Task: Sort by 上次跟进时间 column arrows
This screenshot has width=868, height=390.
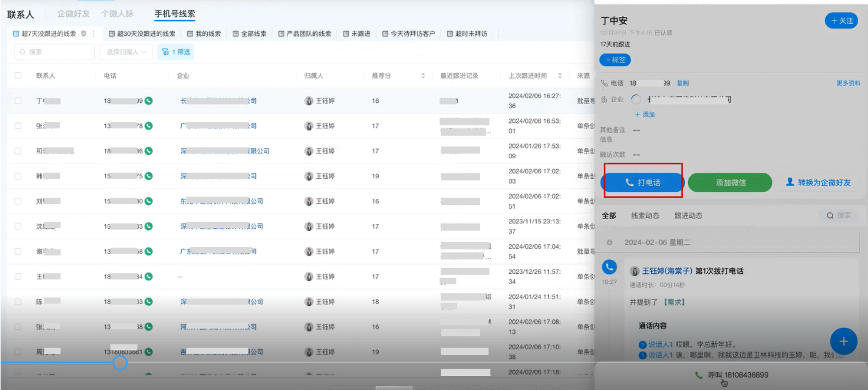Action: [x=560, y=76]
